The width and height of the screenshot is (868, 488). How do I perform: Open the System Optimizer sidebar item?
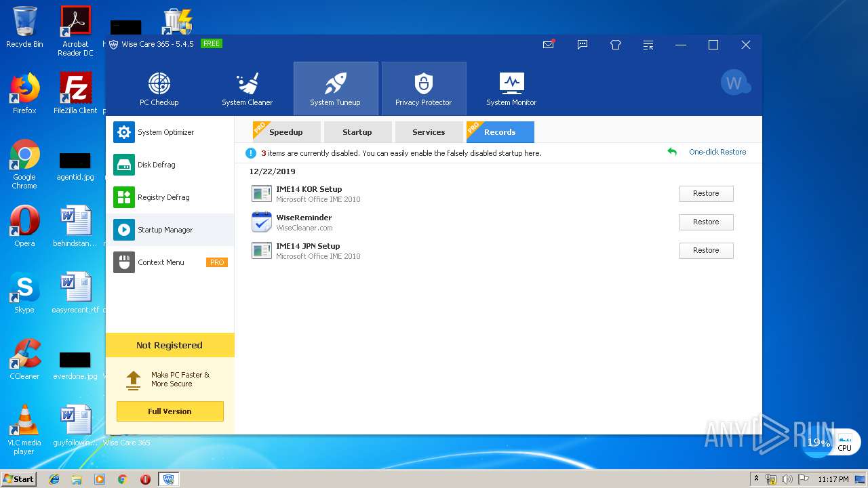pyautogui.click(x=170, y=132)
